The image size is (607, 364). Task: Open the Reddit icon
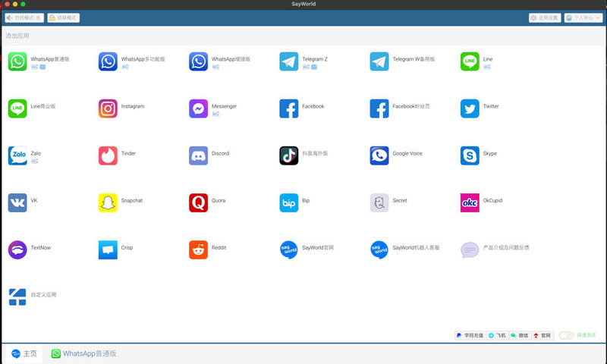[x=198, y=250]
